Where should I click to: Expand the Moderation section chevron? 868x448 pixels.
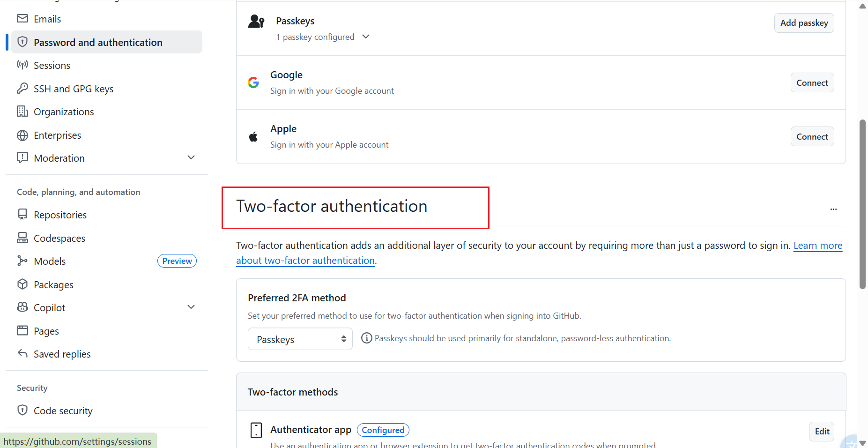pyautogui.click(x=191, y=157)
